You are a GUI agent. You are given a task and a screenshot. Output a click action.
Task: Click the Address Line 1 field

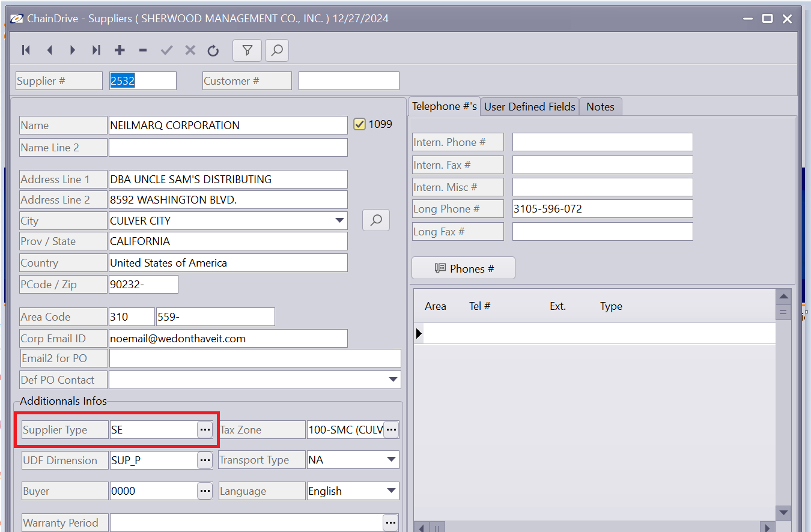tap(228, 180)
